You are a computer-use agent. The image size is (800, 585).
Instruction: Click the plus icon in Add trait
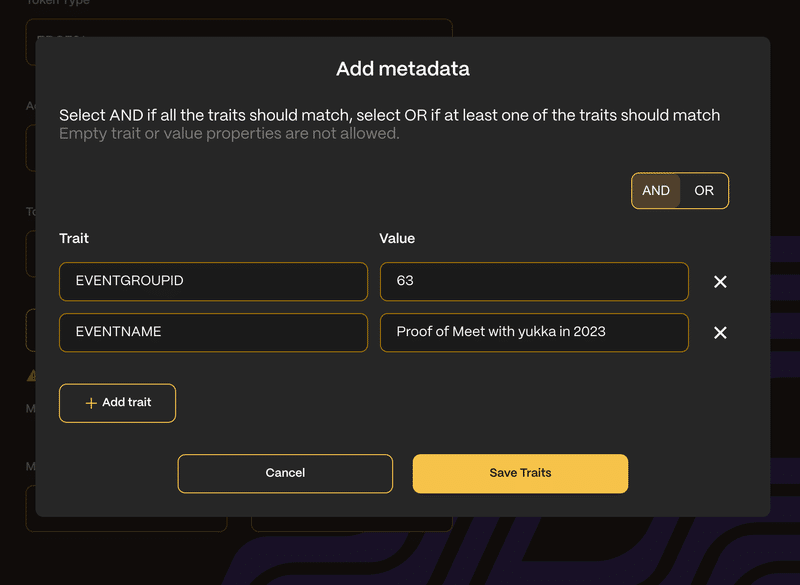[x=91, y=403]
